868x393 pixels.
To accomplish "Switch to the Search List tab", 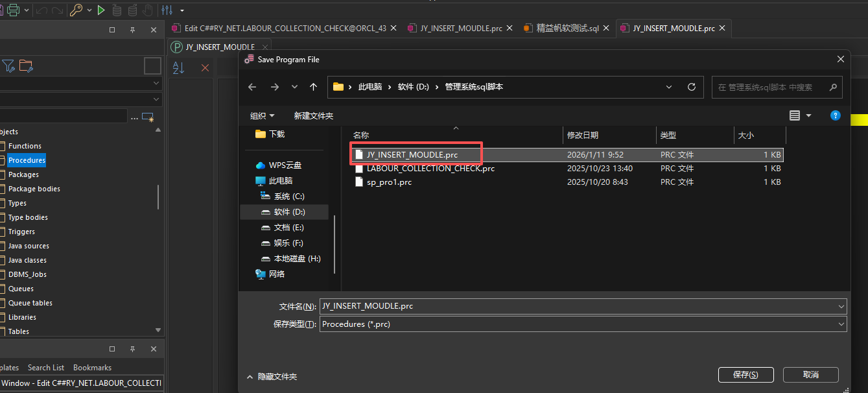I will 46,368.
